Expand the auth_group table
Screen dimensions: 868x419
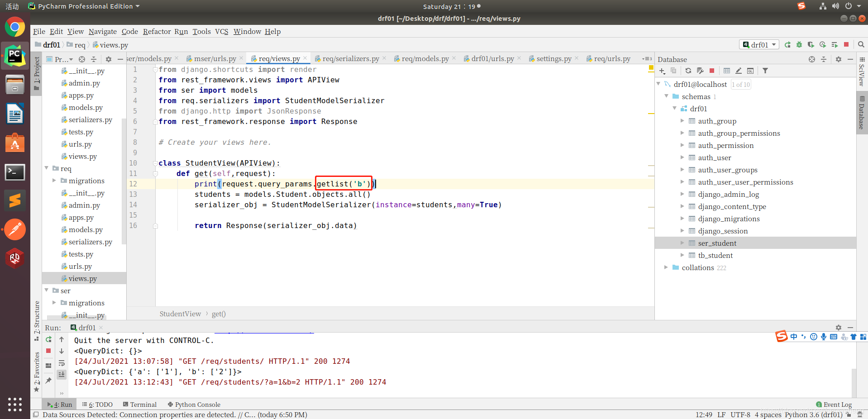click(x=682, y=121)
